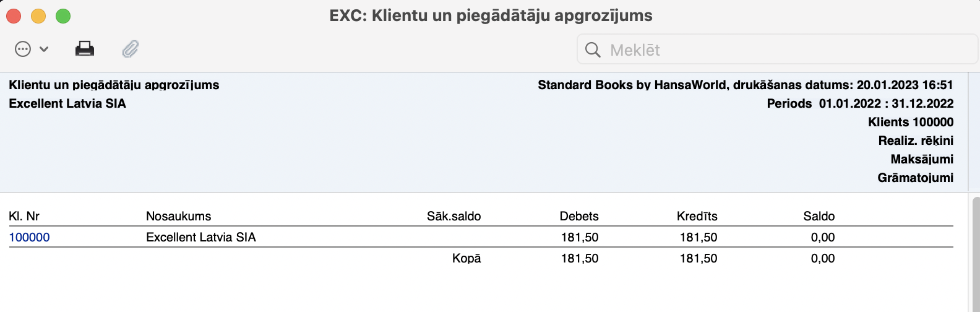The image size is (980, 312).
Task: Maximize the window using the green button
Action: pos(63,16)
